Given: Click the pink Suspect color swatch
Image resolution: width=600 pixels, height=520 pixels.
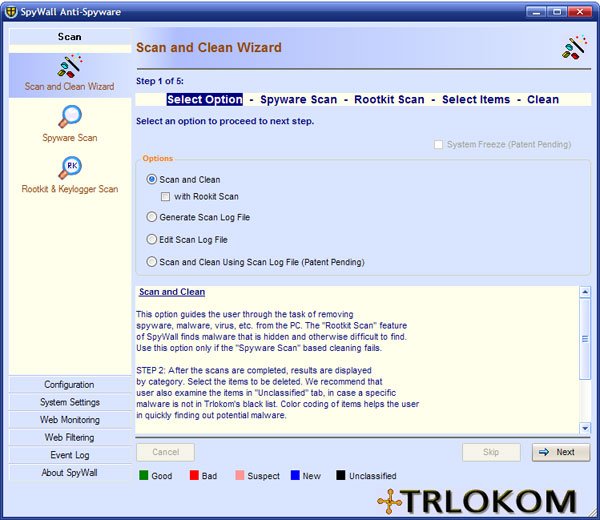Looking at the screenshot, I should [240, 475].
